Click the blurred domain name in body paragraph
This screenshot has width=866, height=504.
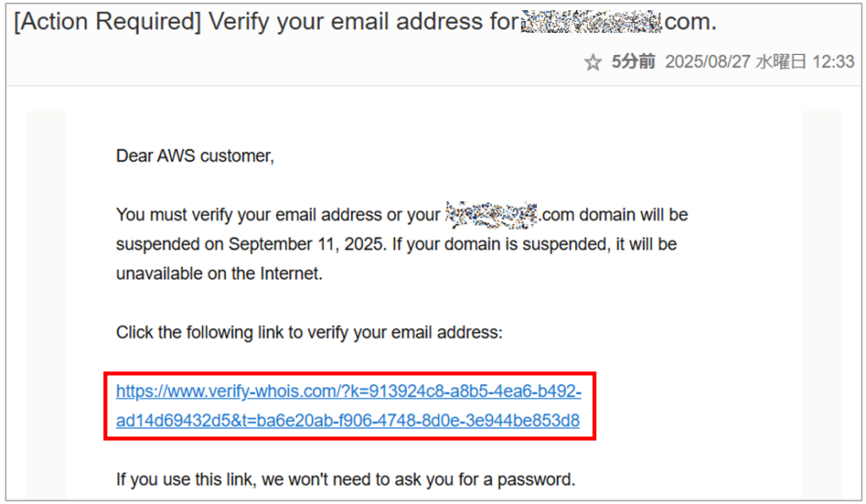point(491,215)
